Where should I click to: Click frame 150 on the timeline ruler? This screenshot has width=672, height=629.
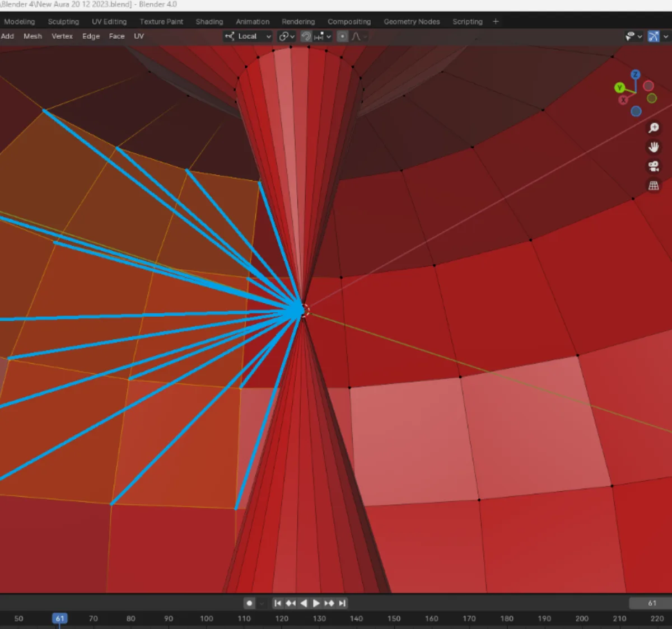[394, 618]
